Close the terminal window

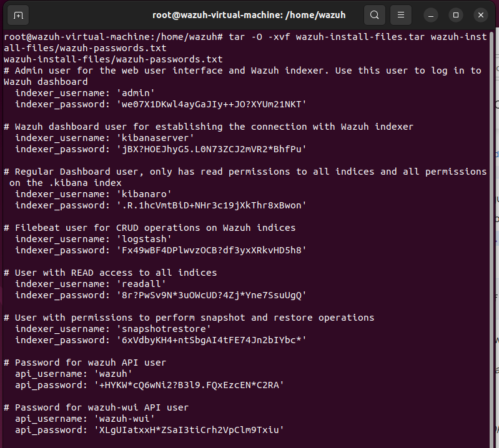pos(481,15)
